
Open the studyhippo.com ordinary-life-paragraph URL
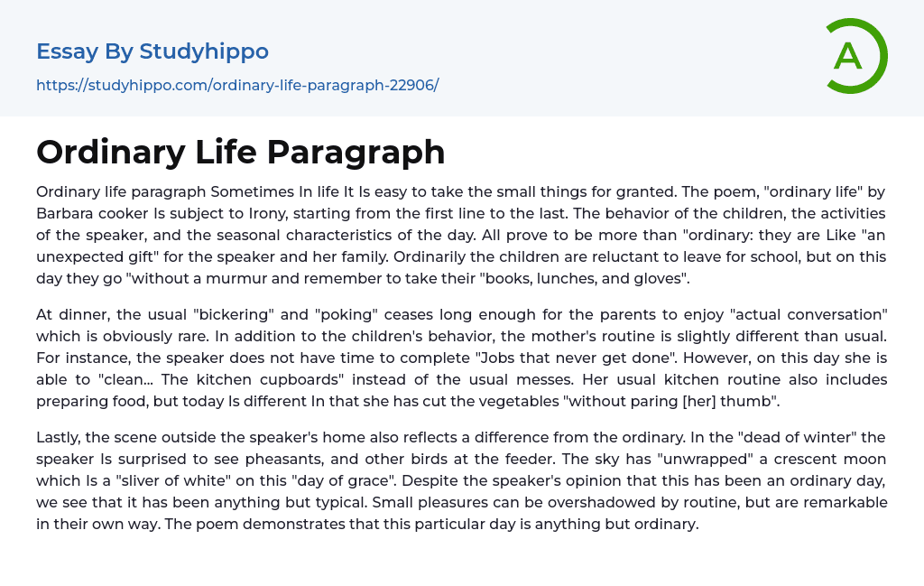tap(237, 85)
